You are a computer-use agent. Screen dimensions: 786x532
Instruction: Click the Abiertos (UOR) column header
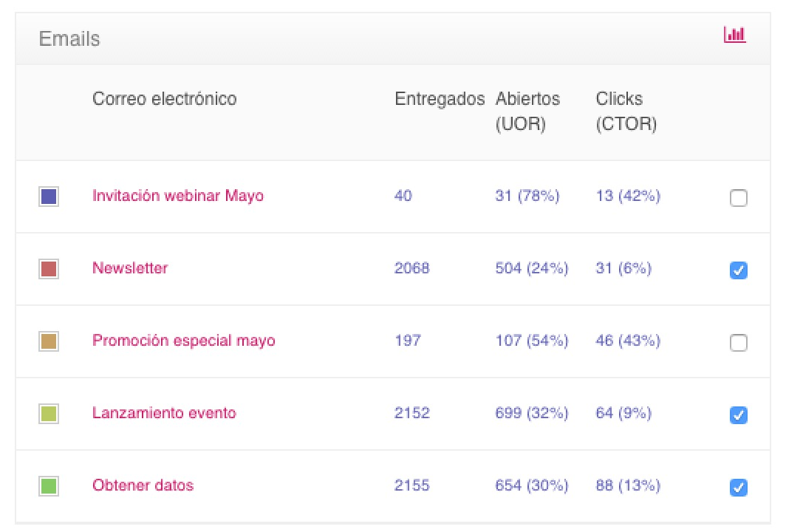[x=527, y=111]
